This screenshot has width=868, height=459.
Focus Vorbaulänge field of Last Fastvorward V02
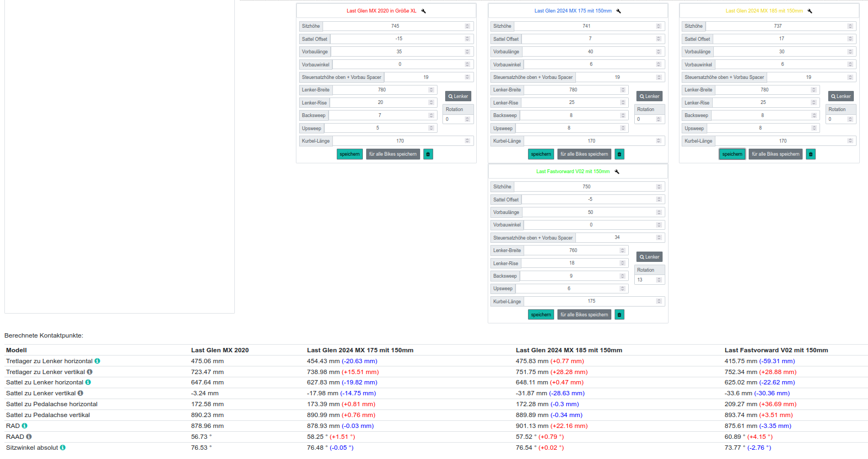coord(593,212)
